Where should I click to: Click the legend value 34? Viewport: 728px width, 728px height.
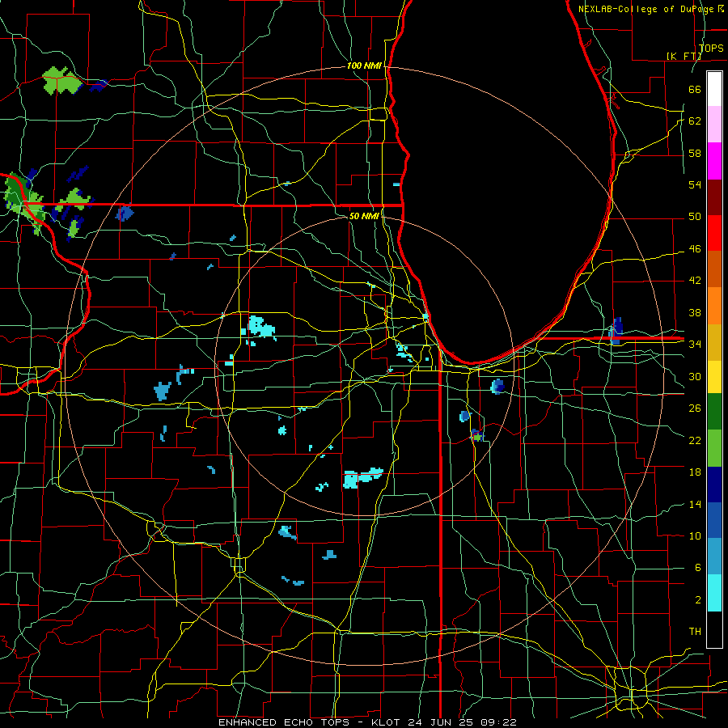tap(695, 344)
